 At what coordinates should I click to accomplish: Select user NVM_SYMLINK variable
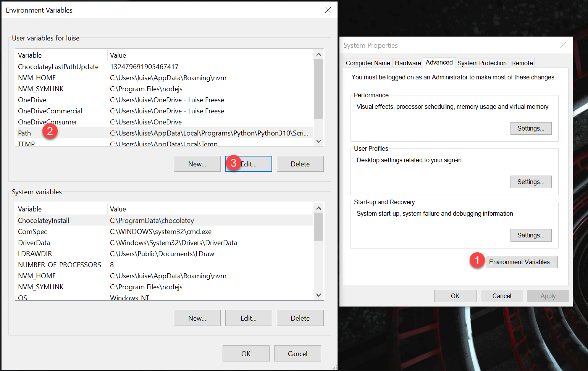[165, 89]
